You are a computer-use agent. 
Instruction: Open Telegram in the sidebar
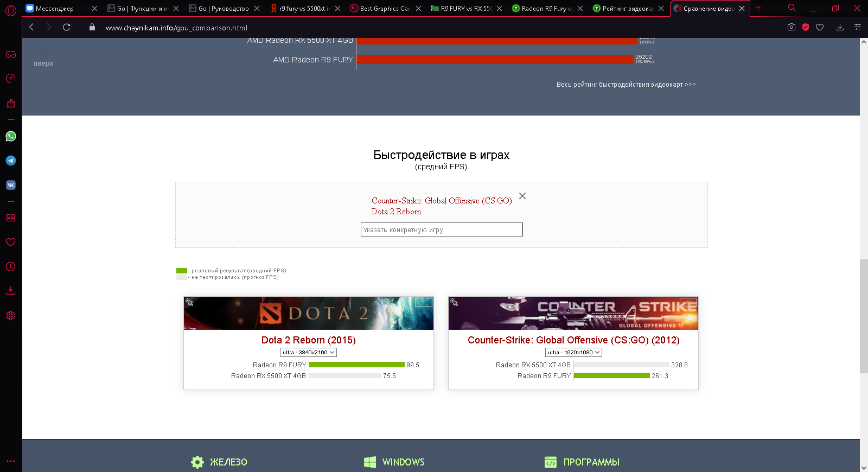(x=11, y=161)
